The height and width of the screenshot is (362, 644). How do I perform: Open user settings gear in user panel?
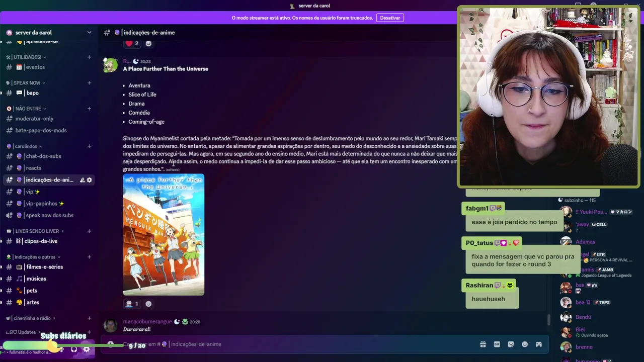coord(87,349)
